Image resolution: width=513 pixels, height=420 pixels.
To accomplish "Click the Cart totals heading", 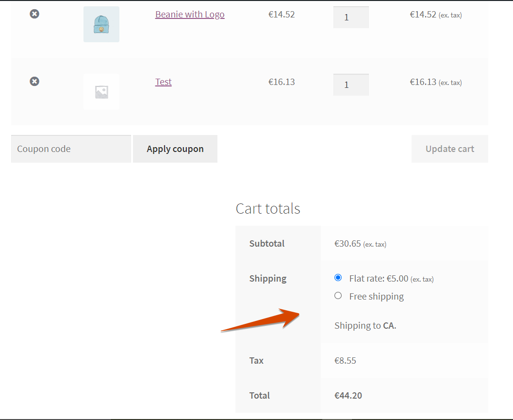I will (x=267, y=208).
